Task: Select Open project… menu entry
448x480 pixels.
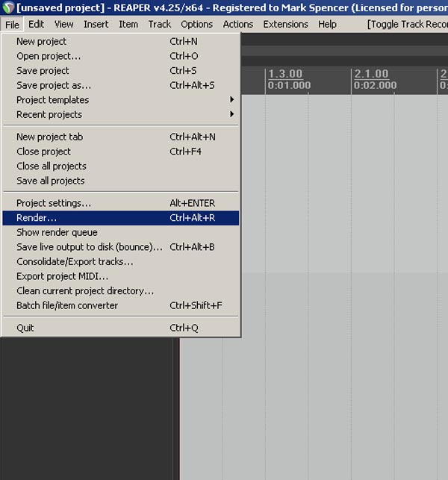Action: 121,56
